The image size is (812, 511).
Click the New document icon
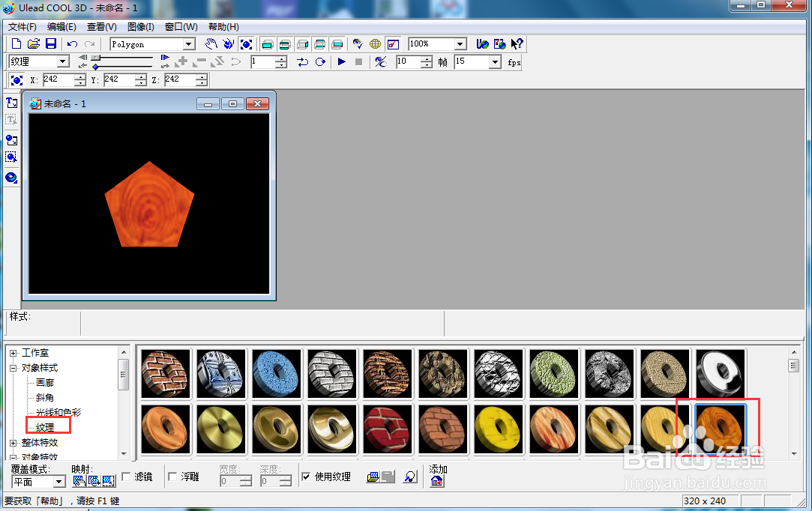(x=16, y=44)
